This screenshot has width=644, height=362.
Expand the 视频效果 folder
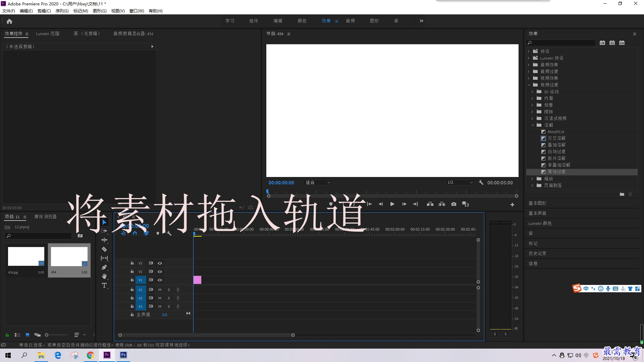tap(529, 78)
